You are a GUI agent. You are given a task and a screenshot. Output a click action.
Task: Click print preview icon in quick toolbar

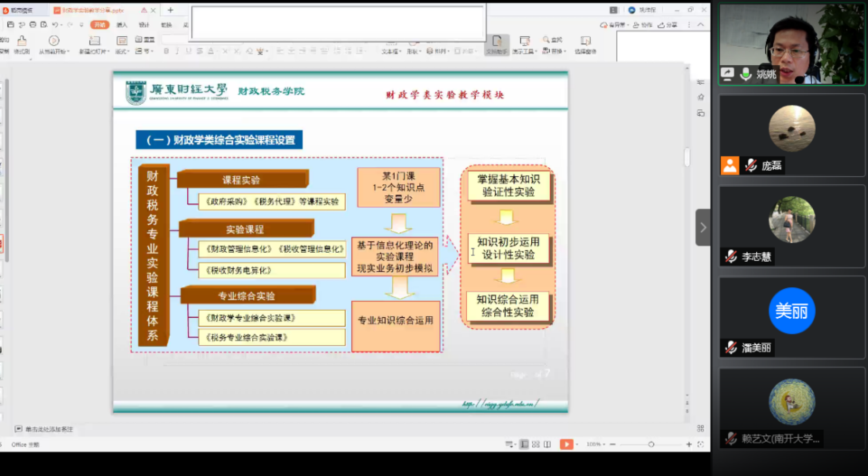tap(44, 25)
